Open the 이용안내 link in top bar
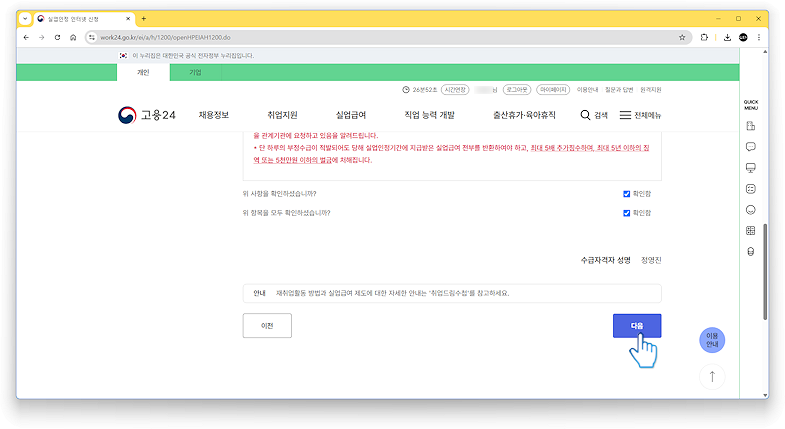Viewport: 785px width, 429px height. (587, 90)
